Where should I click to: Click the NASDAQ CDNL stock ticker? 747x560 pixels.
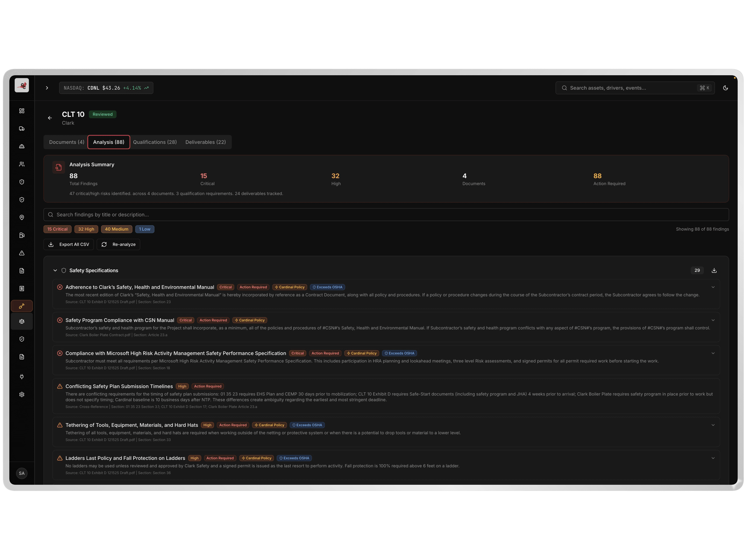106,88
